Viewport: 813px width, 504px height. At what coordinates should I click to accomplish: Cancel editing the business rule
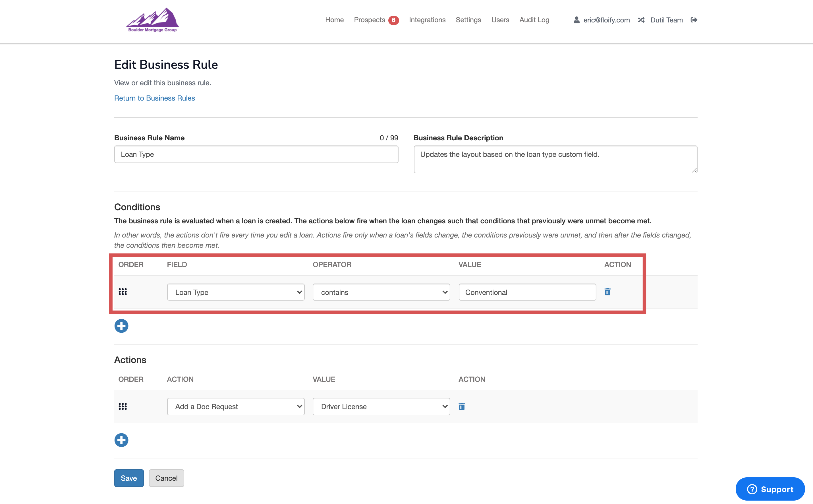[x=166, y=478]
